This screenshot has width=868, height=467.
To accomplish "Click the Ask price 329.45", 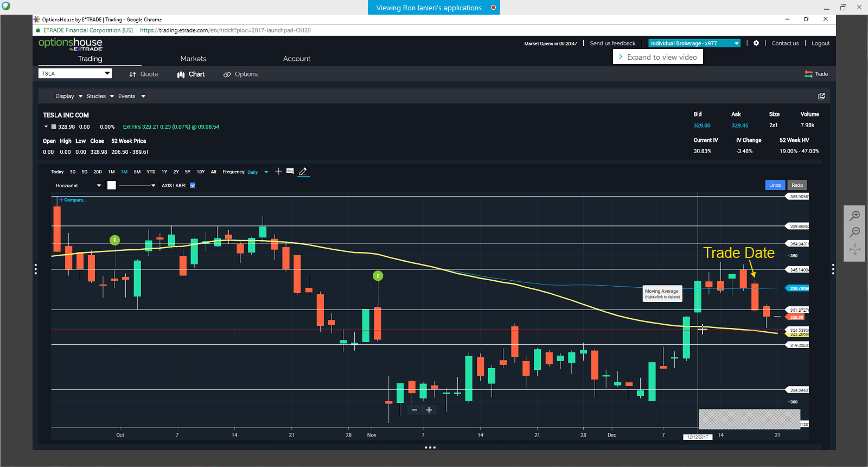I will click(x=740, y=125).
